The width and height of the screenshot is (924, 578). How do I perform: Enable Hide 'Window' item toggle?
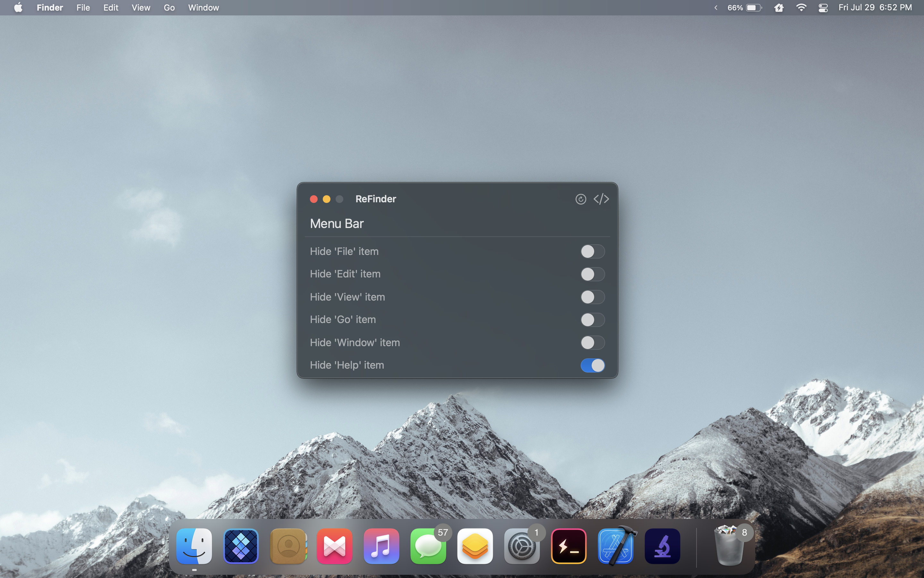point(592,343)
